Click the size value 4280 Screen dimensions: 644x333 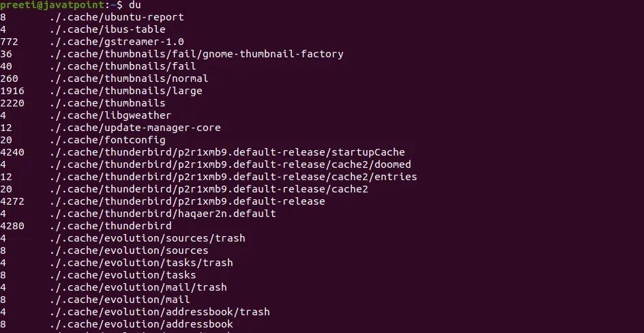coord(12,227)
